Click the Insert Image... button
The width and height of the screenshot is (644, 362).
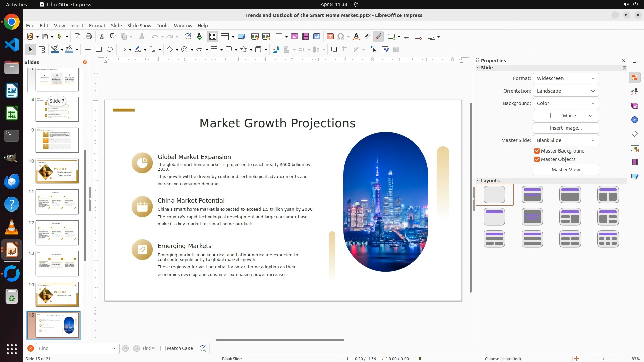click(566, 128)
